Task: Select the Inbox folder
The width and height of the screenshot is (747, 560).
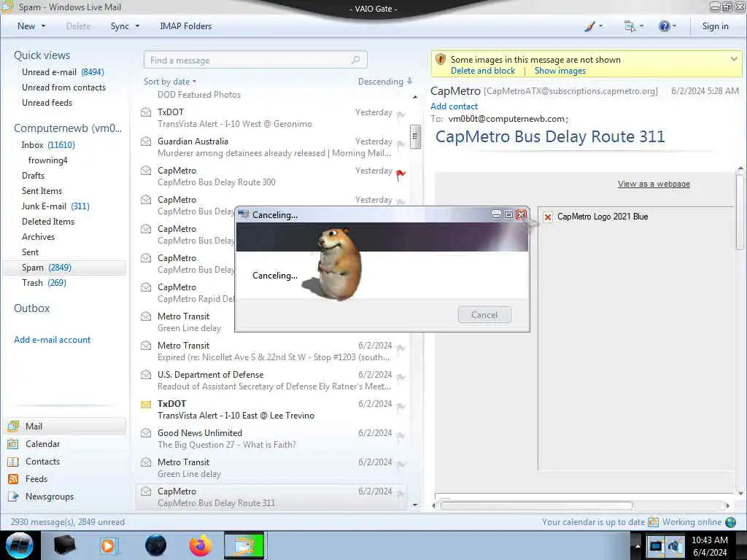Action: point(48,145)
